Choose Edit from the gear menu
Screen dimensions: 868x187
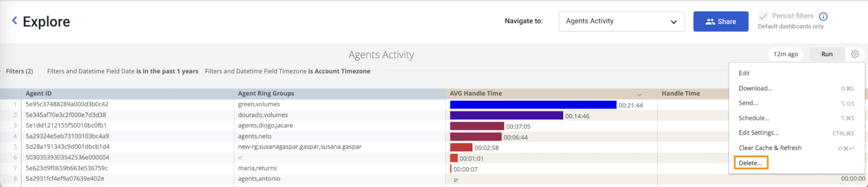click(x=744, y=73)
